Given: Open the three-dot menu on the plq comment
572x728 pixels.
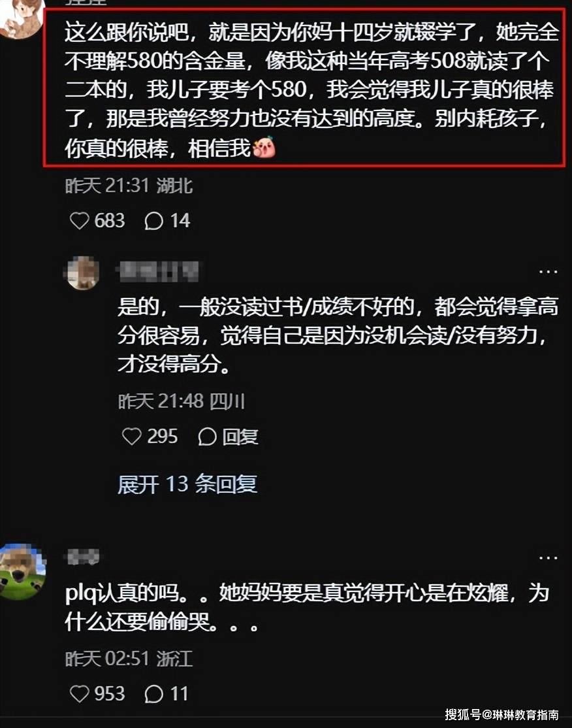Looking at the screenshot, I should click(548, 557).
